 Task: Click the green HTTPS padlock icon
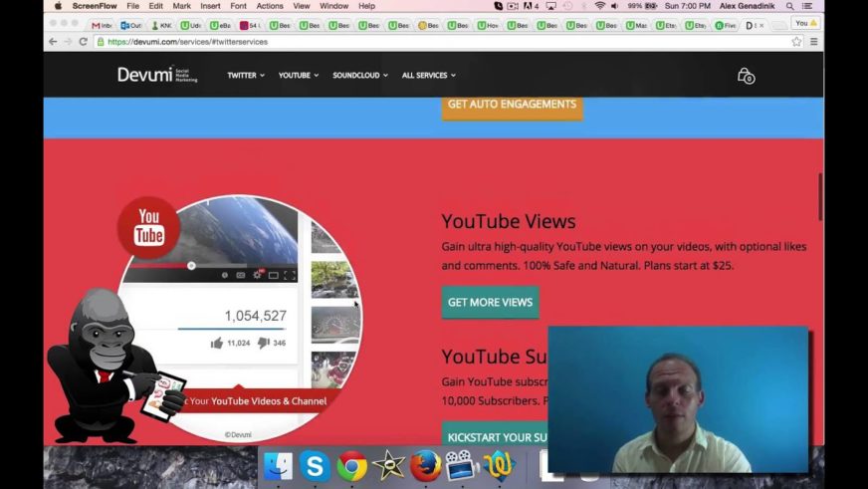click(x=101, y=42)
